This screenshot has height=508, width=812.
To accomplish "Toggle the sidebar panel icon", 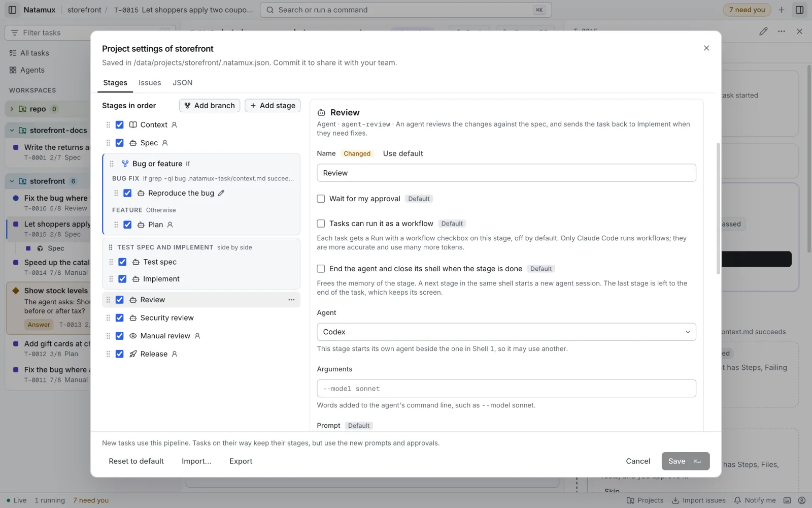I will pos(13,10).
